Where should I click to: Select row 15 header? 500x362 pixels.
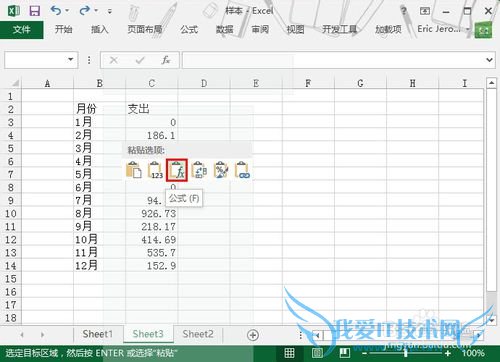(11, 279)
